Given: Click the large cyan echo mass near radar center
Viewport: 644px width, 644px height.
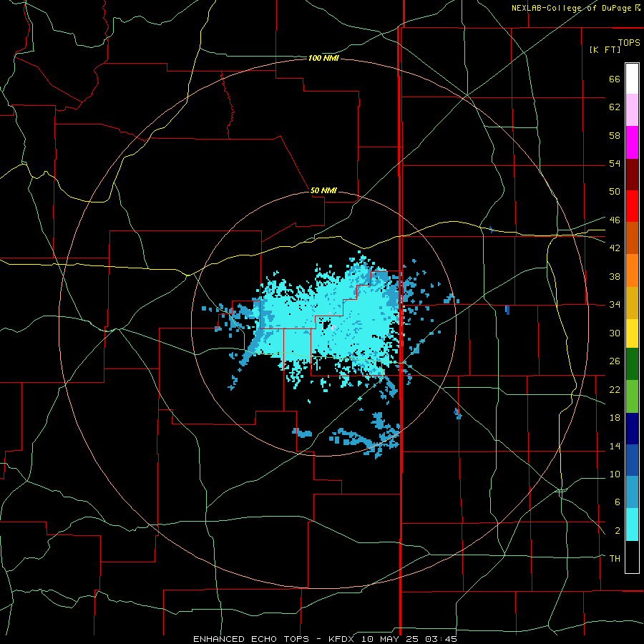Looking at the screenshot, I should tap(328, 321).
